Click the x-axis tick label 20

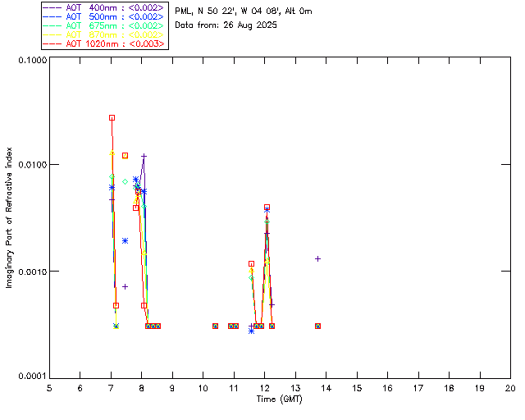510,388
